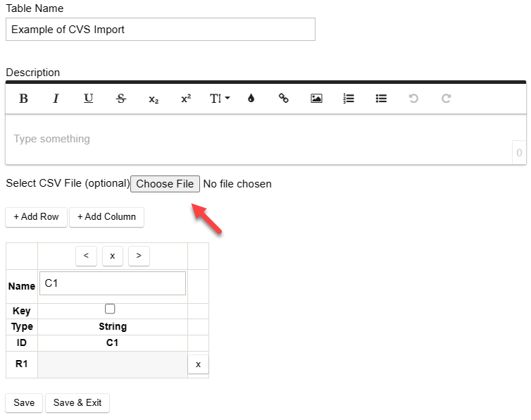Check the Key checkbox for column C1
Image resolution: width=531 pixels, height=420 pixels.
pyautogui.click(x=110, y=309)
